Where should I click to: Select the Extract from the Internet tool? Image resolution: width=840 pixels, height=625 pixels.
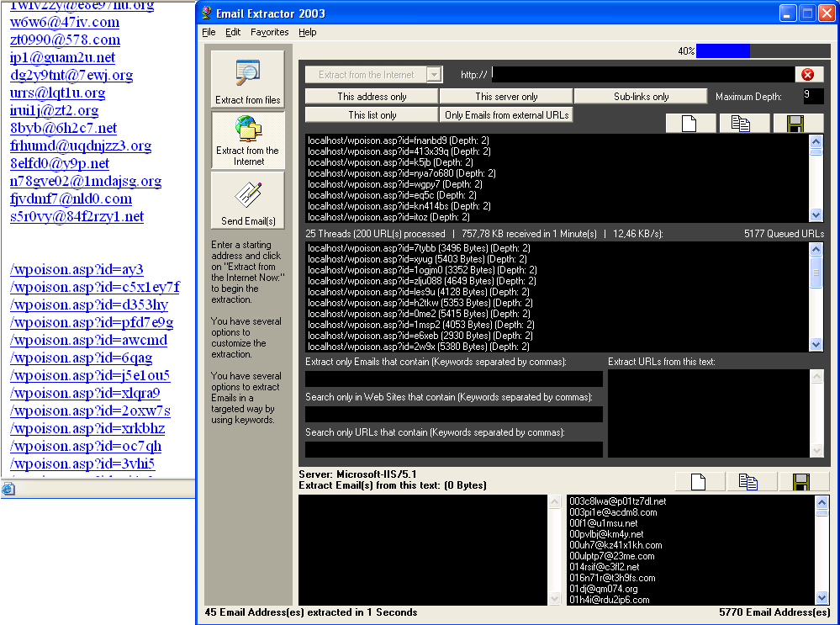click(247, 140)
